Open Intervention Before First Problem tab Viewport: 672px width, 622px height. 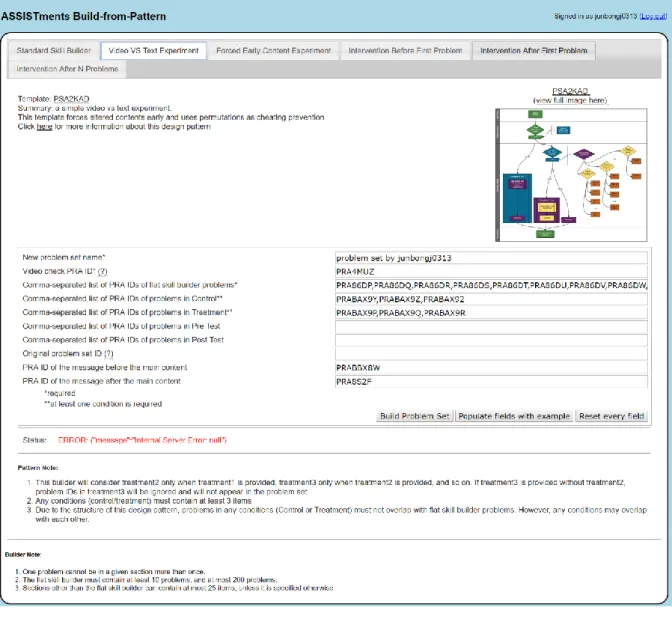[x=405, y=51]
